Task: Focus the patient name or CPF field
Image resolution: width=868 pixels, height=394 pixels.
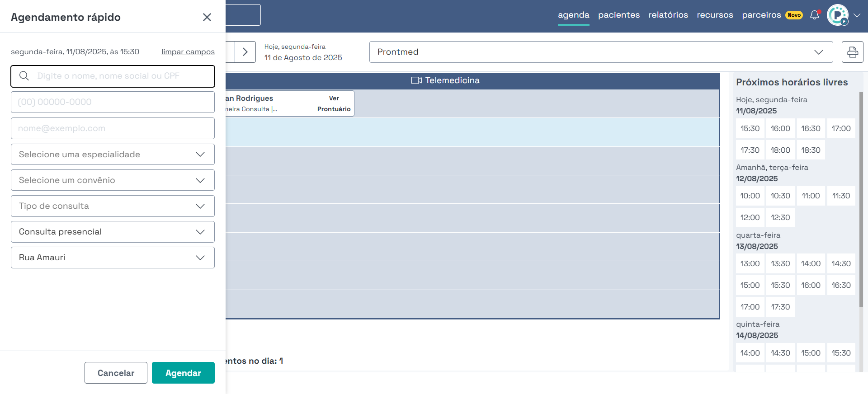Action: 113,76
